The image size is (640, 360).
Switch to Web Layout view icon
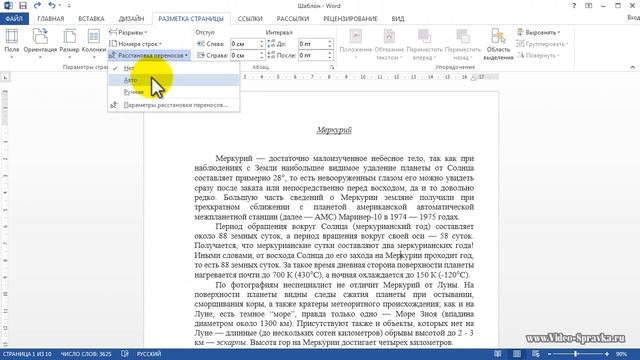click(536, 354)
